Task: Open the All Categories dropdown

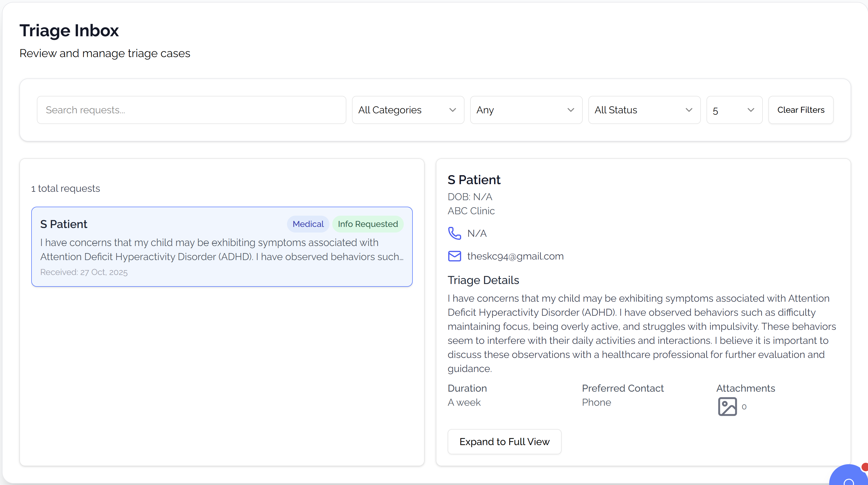Action: (407, 110)
